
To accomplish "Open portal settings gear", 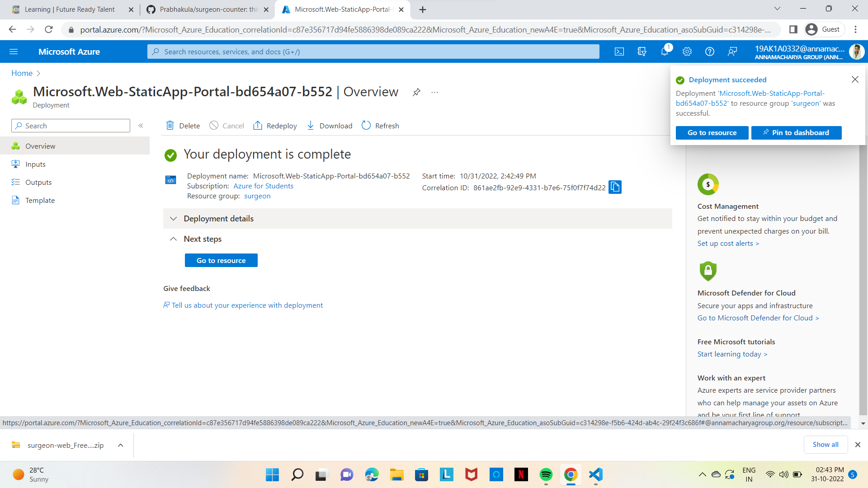I will pyautogui.click(x=687, y=52).
